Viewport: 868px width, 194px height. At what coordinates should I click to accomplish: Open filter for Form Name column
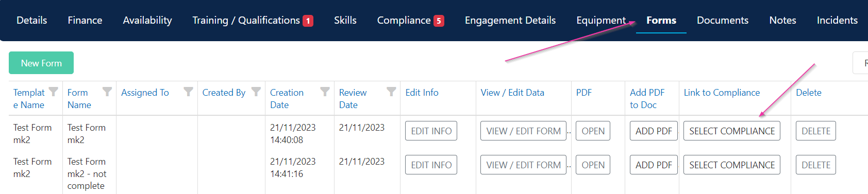click(107, 92)
